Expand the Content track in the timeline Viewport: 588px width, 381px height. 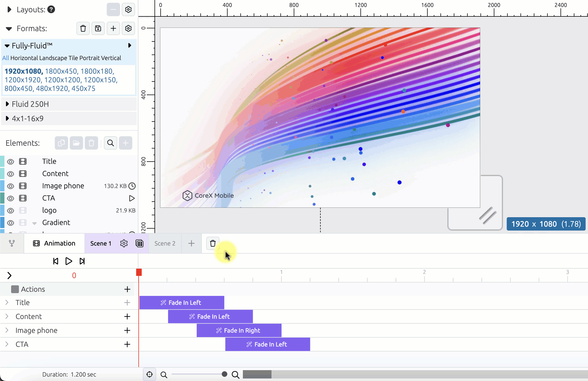[x=7, y=316]
